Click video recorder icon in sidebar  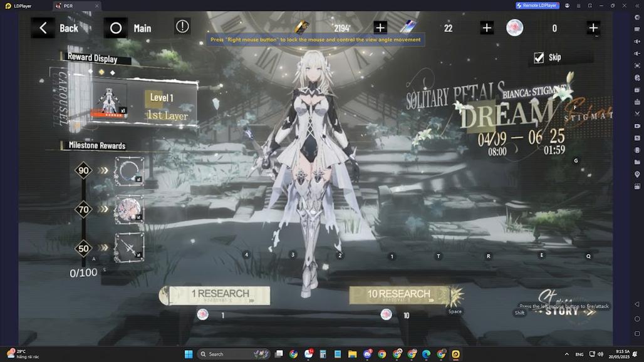(x=637, y=126)
